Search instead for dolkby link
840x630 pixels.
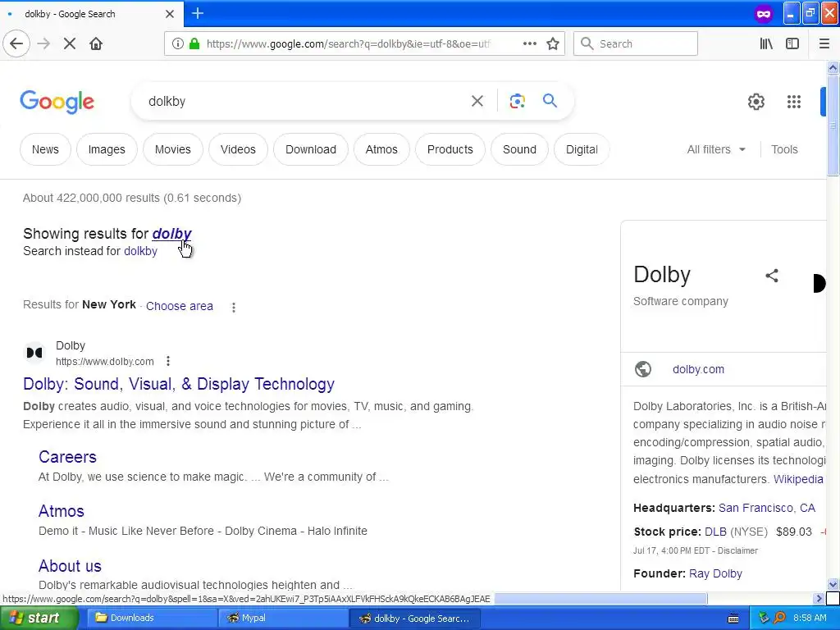pyautogui.click(x=140, y=251)
